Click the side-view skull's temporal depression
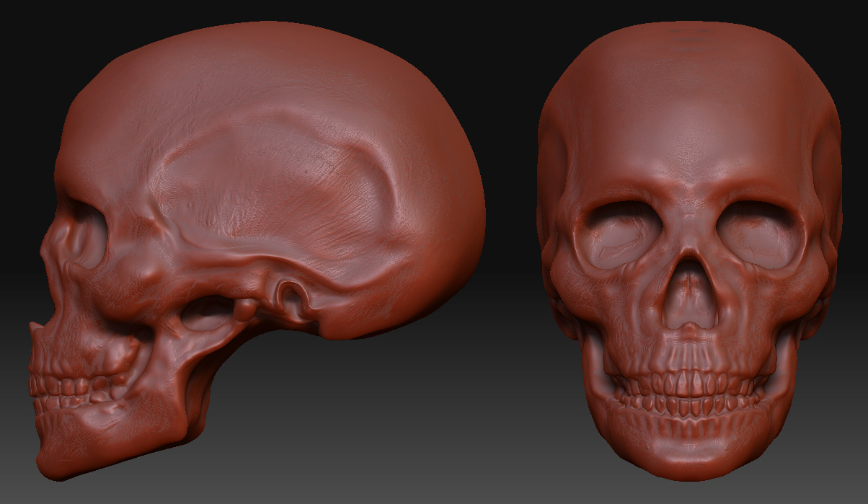This screenshot has height=504, width=868. pos(267,187)
